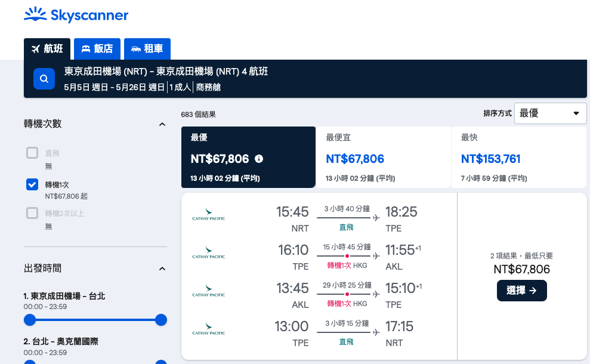Click the 選擇 select button
590x364 pixels.
coord(521,291)
